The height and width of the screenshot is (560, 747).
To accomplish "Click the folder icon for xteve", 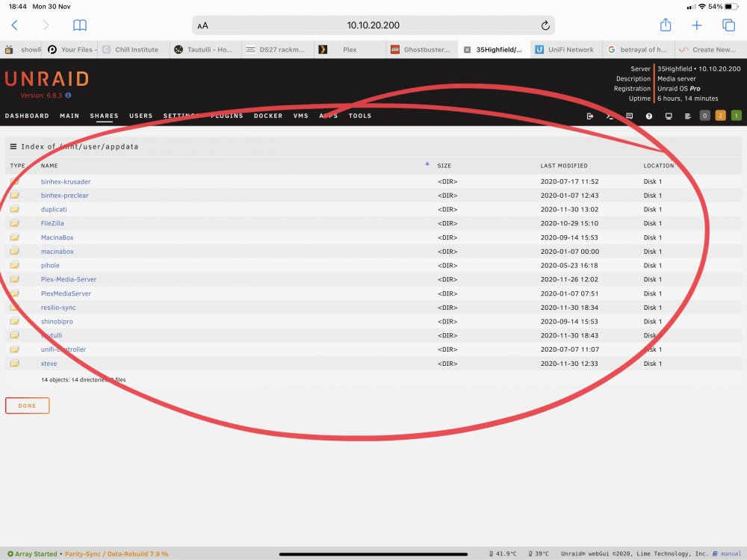I will click(x=15, y=364).
